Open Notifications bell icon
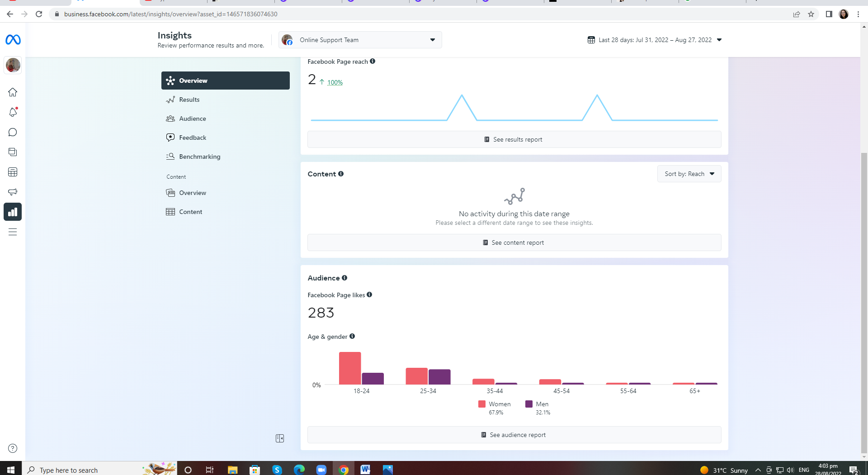 (13, 112)
